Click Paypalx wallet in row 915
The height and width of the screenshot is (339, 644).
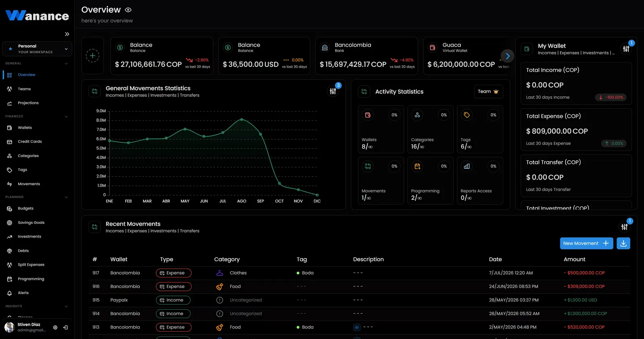[119, 300]
